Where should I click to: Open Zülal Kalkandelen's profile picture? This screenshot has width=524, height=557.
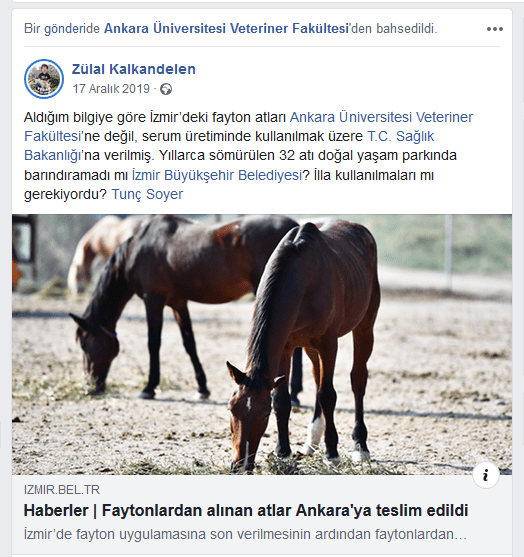[44, 79]
